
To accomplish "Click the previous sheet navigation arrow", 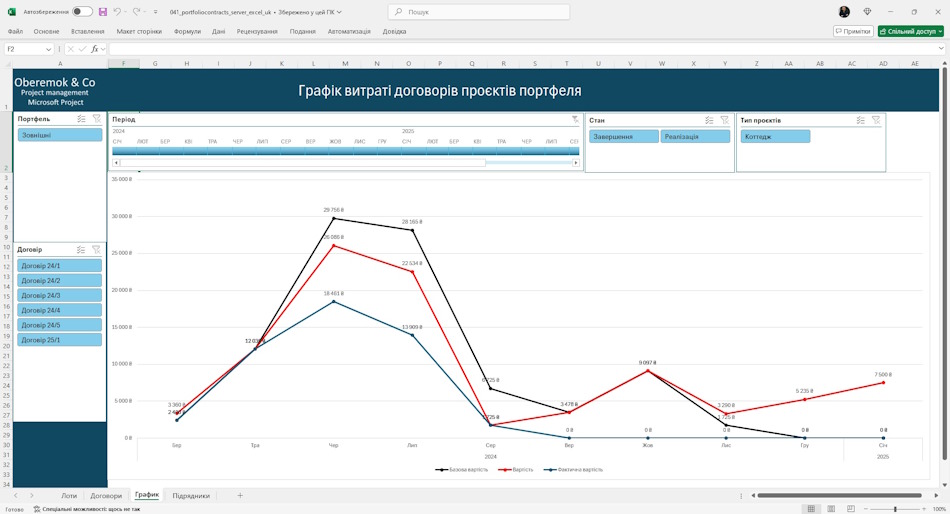I will pyautogui.click(x=16, y=496).
